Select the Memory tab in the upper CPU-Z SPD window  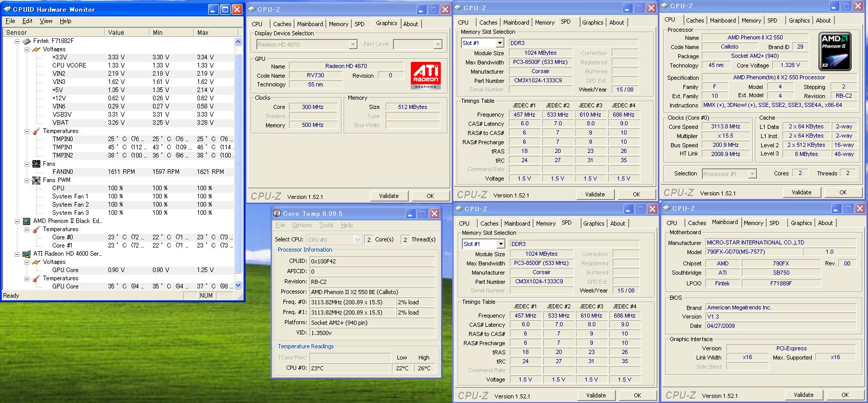(x=545, y=23)
